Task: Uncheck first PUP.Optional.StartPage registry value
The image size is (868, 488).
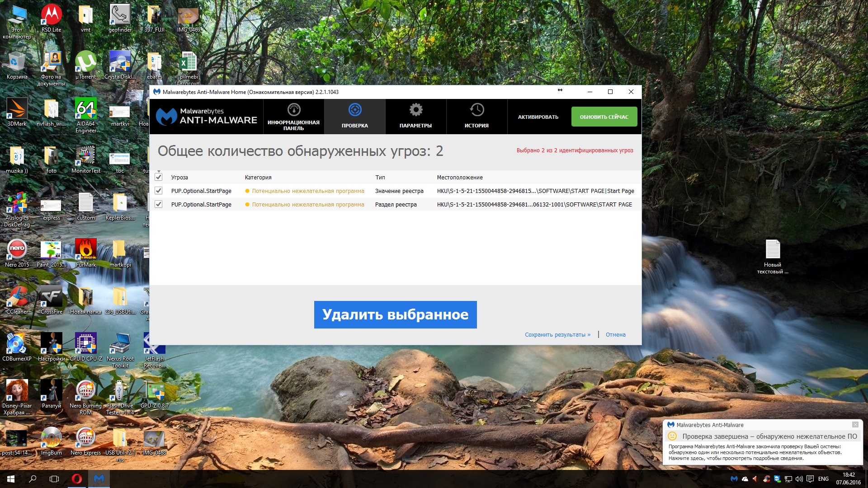Action: click(159, 191)
